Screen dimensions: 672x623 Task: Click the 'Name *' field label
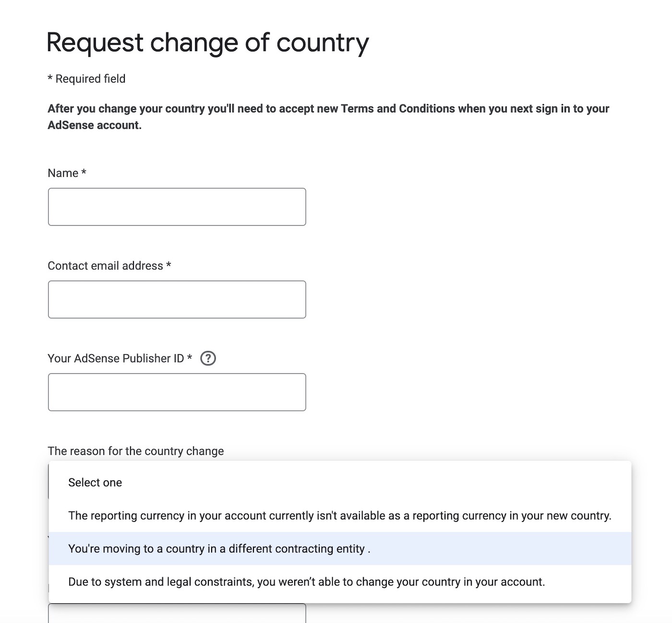coord(67,173)
